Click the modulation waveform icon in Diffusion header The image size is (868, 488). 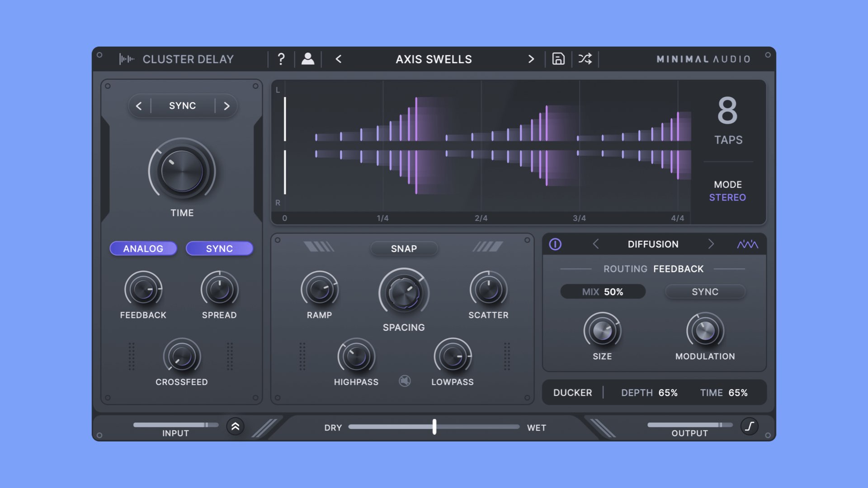click(749, 244)
